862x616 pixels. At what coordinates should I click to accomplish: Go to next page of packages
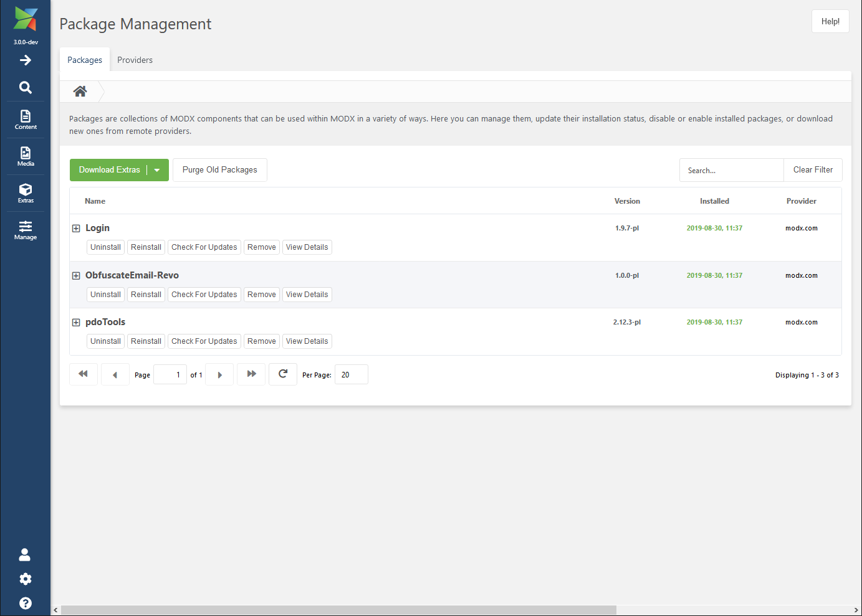(219, 374)
